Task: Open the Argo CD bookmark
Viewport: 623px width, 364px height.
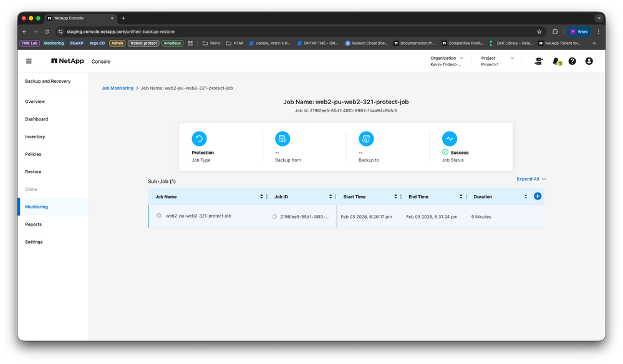Action: point(97,43)
